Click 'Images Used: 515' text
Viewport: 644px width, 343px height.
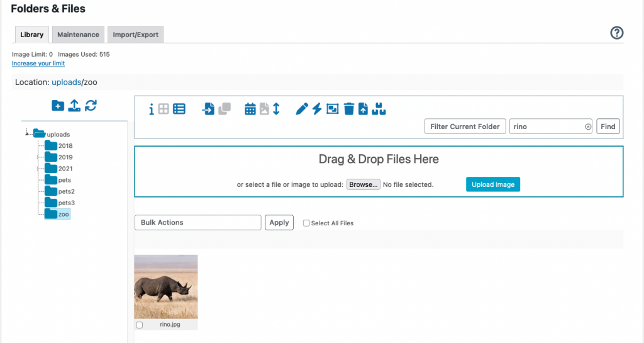pyautogui.click(x=84, y=54)
